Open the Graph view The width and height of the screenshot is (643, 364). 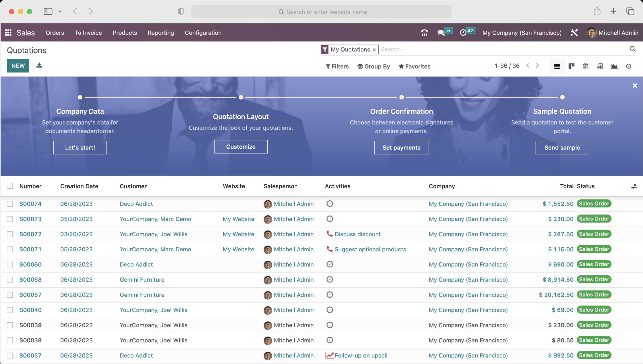[614, 66]
